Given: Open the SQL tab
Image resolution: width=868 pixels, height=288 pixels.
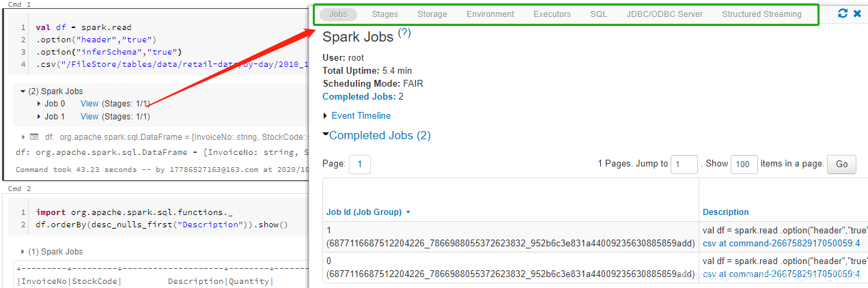Looking at the screenshot, I should point(598,14).
